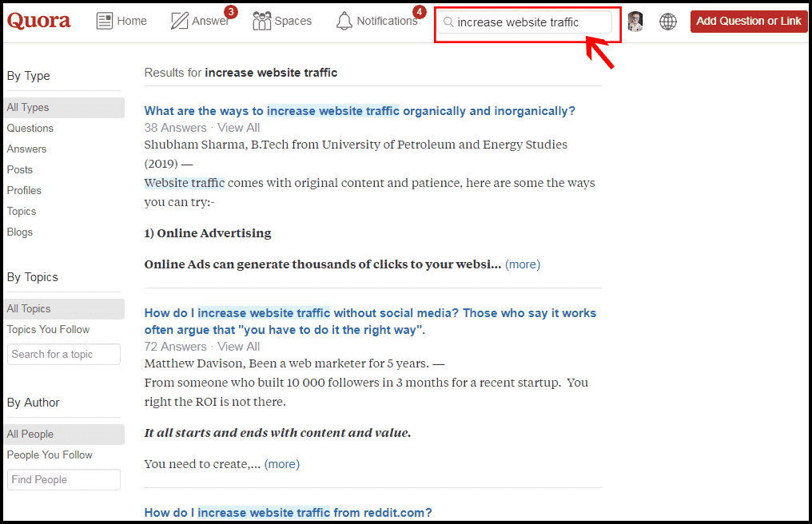The image size is (812, 524).
Task: Click 'It all starts and ends with content' text
Action: 277,433
